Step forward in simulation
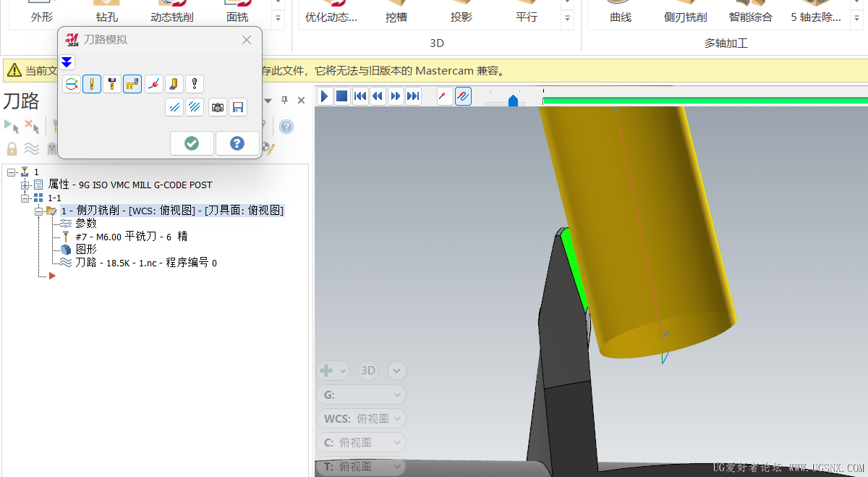This screenshot has width=868, height=477. click(396, 96)
